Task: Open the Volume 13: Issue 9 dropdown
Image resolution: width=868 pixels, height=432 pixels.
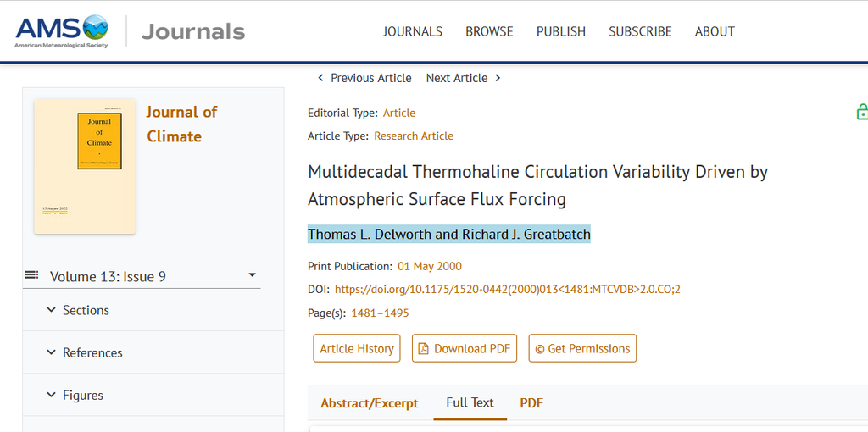Action: pos(252,275)
